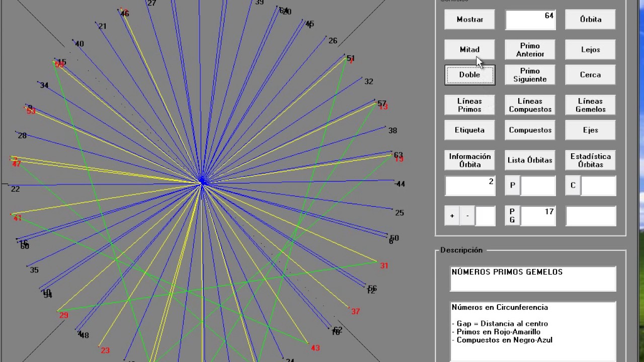Focus the small field beside plus/minus buttons
The width and height of the screenshot is (644, 362).
486,216
